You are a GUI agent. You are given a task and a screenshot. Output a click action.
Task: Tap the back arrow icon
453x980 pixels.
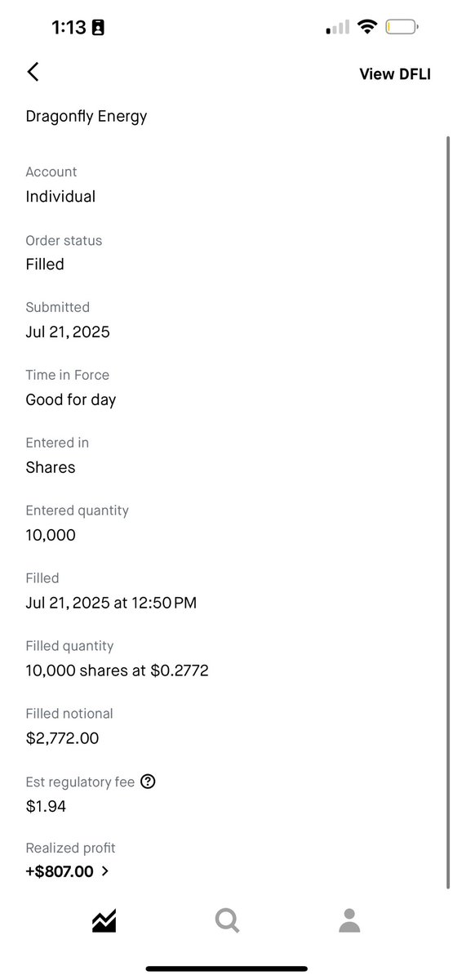(33, 72)
